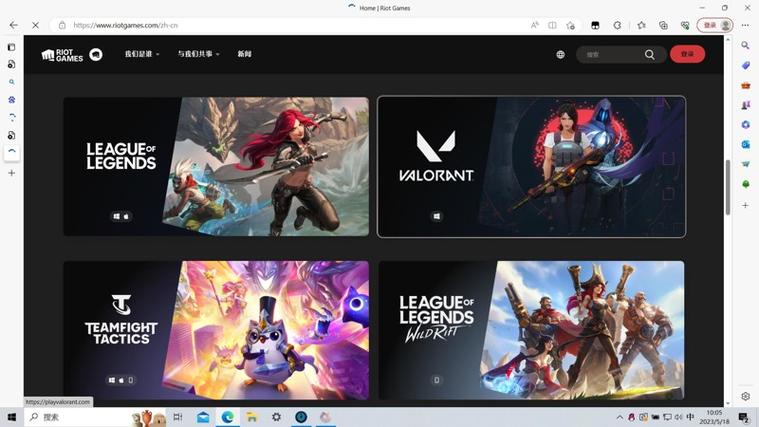
Task: Click the riotgames.com URL in the address bar
Action: coord(125,25)
